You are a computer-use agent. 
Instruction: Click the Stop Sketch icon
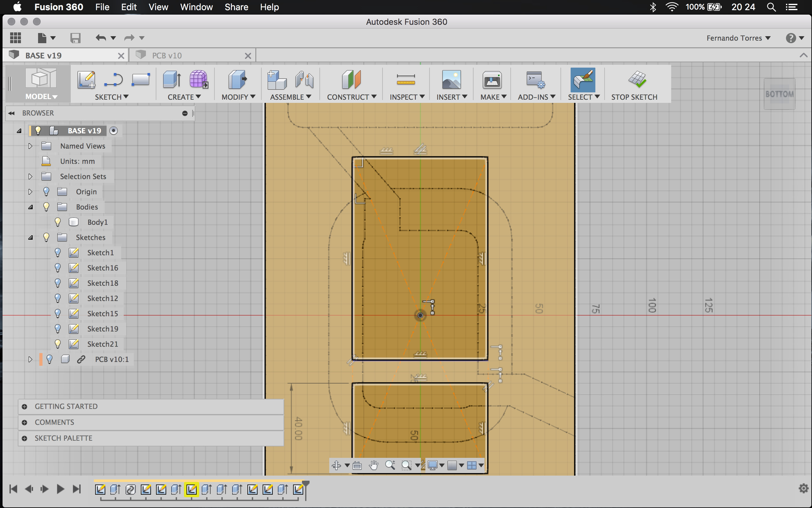tap(637, 79)
